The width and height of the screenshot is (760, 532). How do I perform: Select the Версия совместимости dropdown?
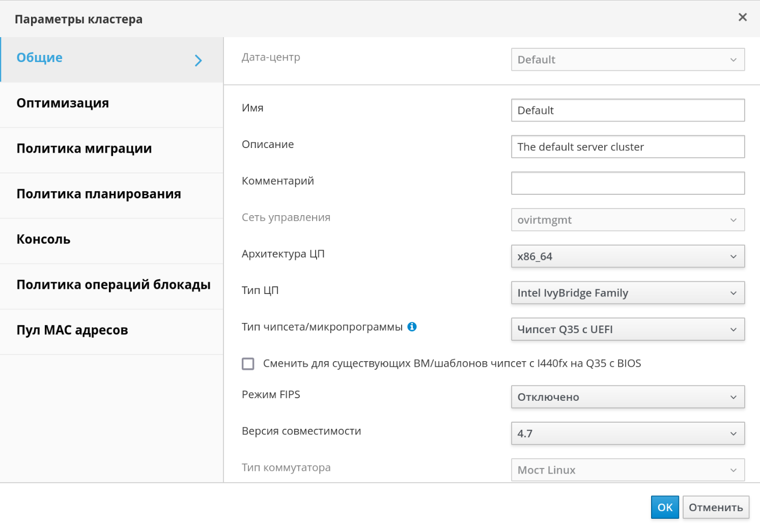(627, 434)
